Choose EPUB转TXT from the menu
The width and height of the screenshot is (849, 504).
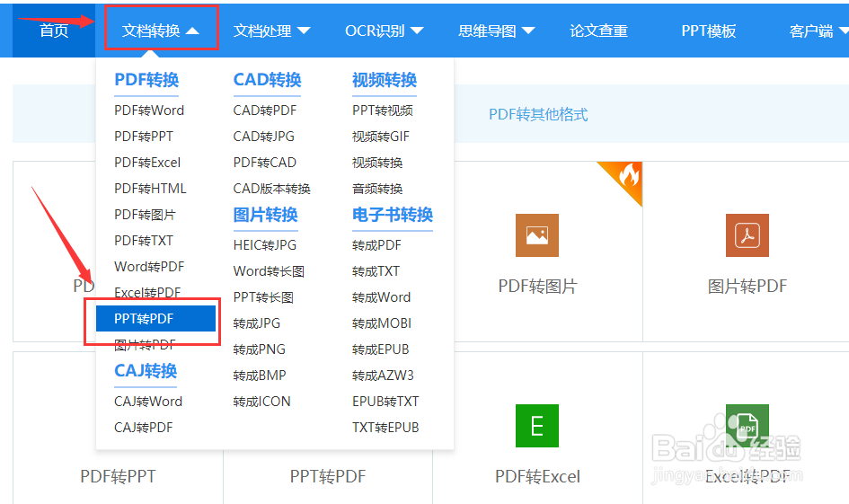[x=385, y=402]
